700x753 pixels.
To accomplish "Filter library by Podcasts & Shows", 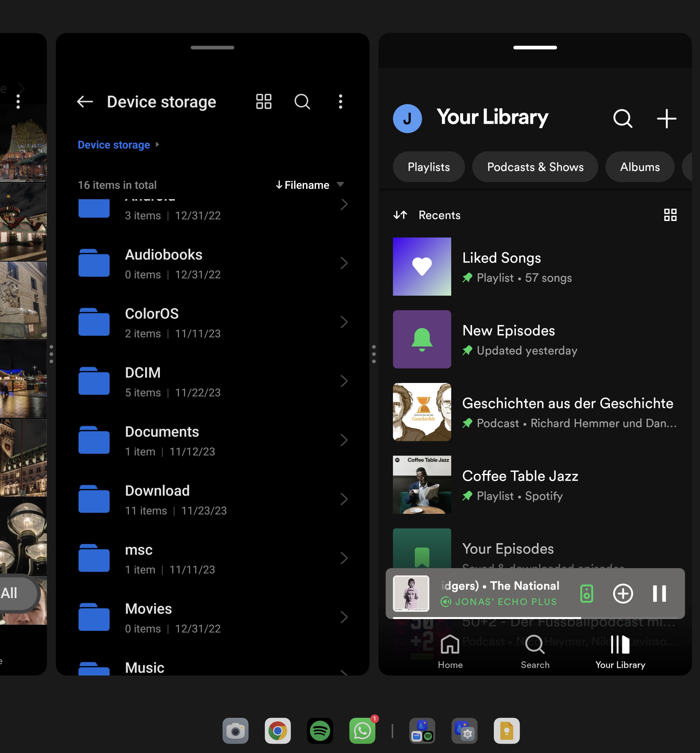I will click(535, 167).
